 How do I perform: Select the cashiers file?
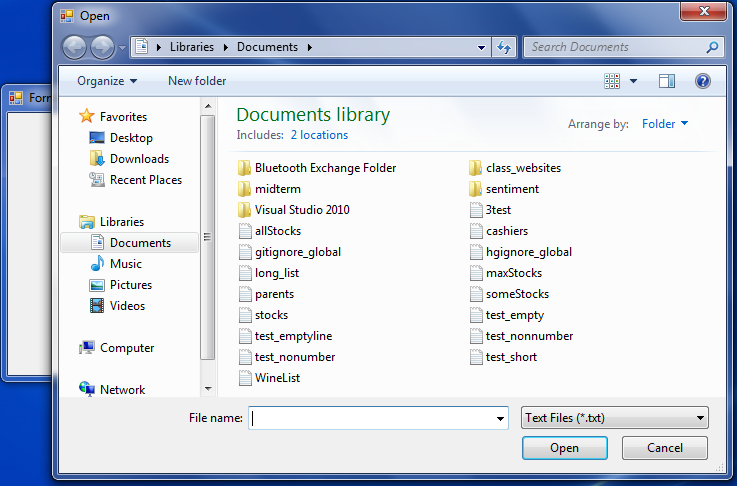coord(499,231)
